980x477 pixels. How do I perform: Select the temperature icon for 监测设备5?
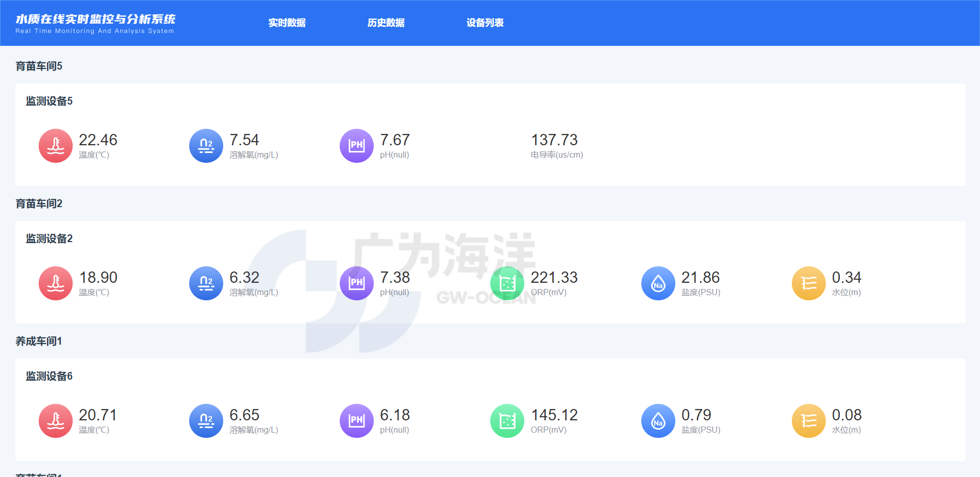pos(55,146)
